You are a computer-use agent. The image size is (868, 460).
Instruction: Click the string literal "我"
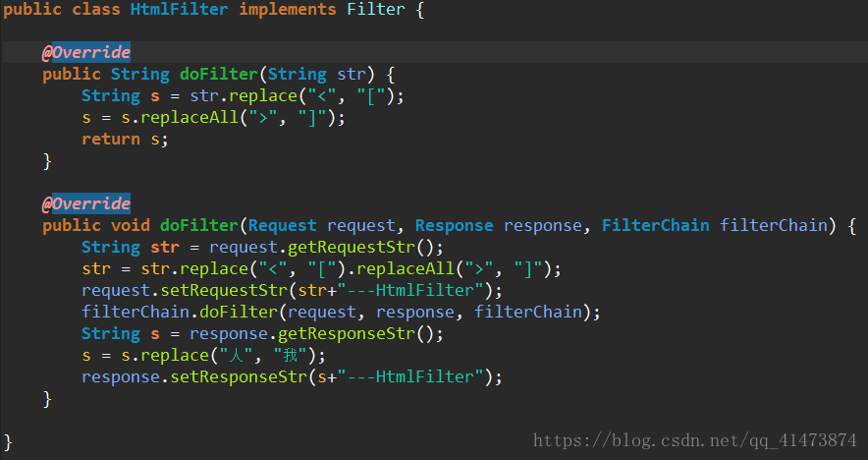click(290, 355)
